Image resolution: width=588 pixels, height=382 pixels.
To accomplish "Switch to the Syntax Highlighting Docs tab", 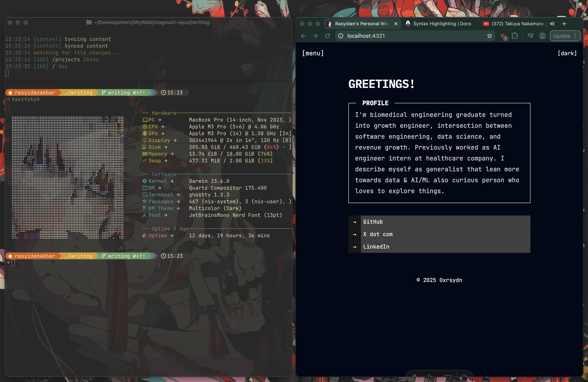I will click(x=439, y=24).
